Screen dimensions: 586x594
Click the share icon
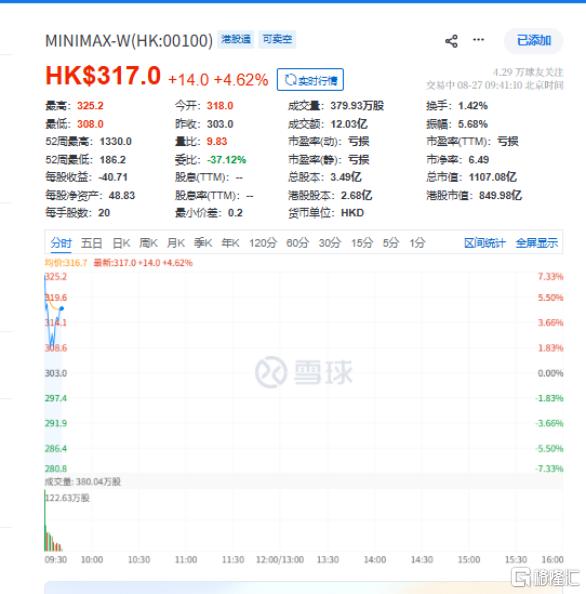[451, 41]
